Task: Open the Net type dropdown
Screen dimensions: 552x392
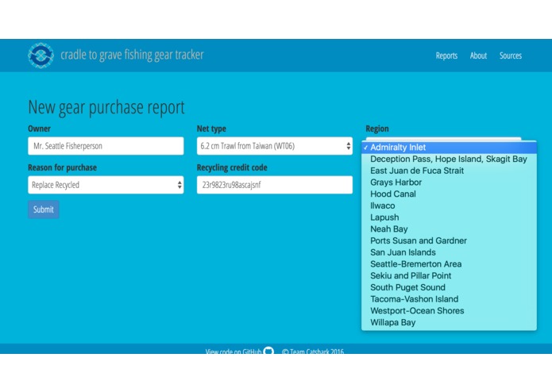Action: tap(275, 146)
